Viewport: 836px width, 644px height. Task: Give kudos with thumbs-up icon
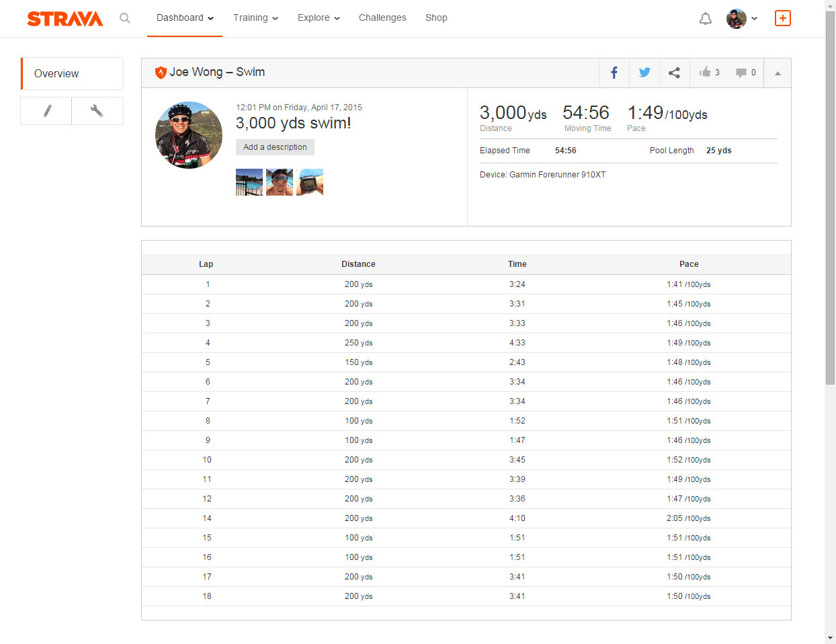(x=705, y=73)
